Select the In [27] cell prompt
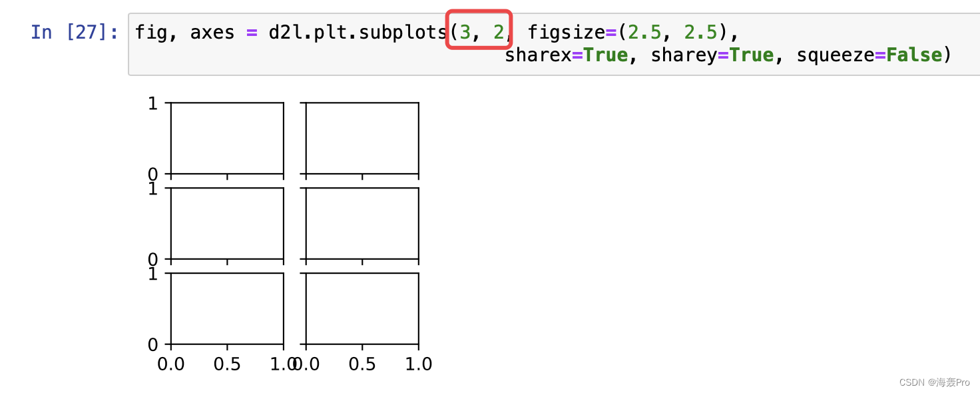The image size is (980, 393). (x=75, y=32)
